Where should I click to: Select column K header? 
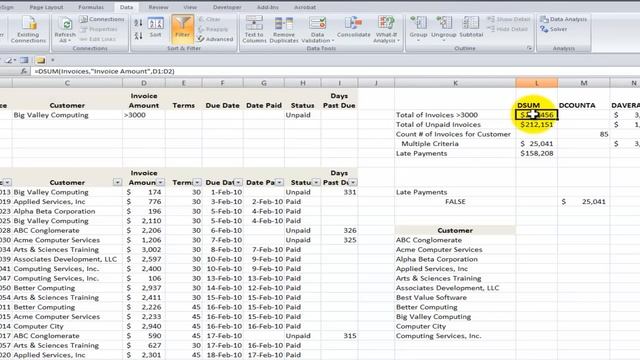[x=455, y=83]
